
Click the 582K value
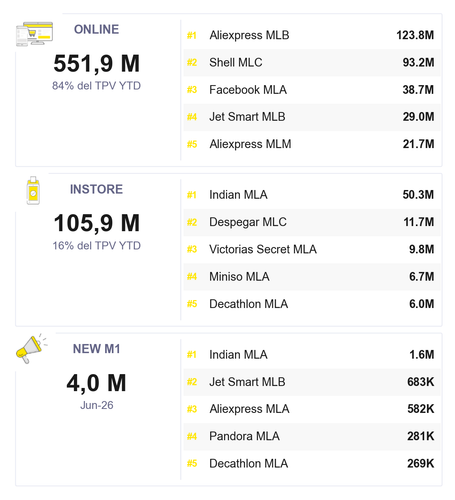coord(421,409)
